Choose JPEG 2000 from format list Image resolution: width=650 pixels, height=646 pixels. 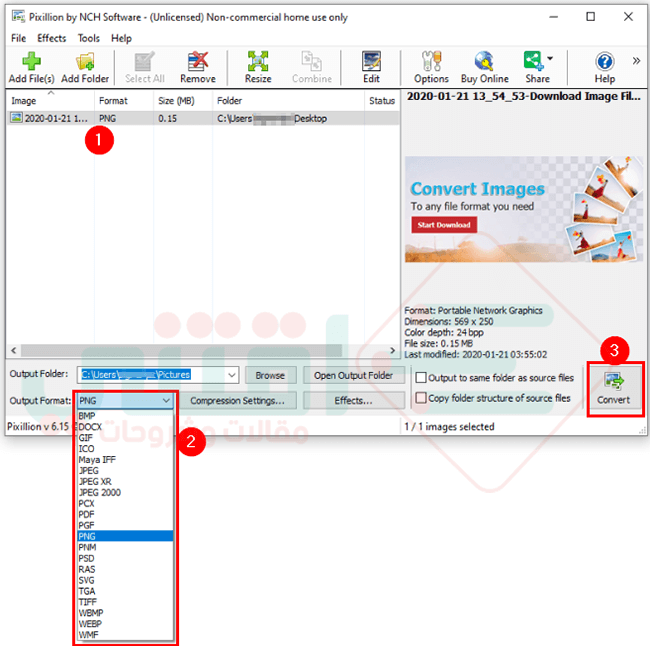point(125,492)
